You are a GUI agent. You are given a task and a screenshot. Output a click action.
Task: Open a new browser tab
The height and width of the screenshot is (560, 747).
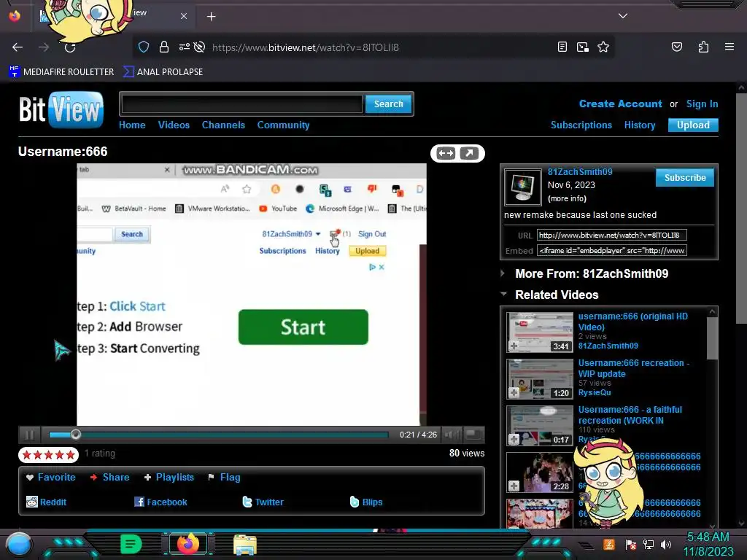point(211,17)
